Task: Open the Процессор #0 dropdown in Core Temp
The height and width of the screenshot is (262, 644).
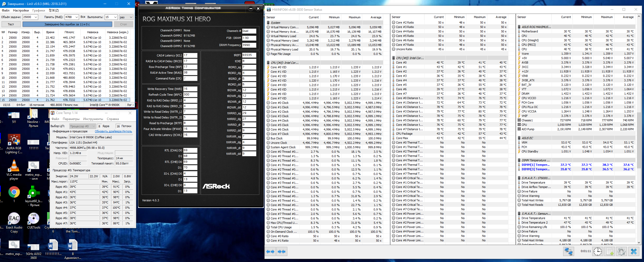Action: tap(82, 126)
